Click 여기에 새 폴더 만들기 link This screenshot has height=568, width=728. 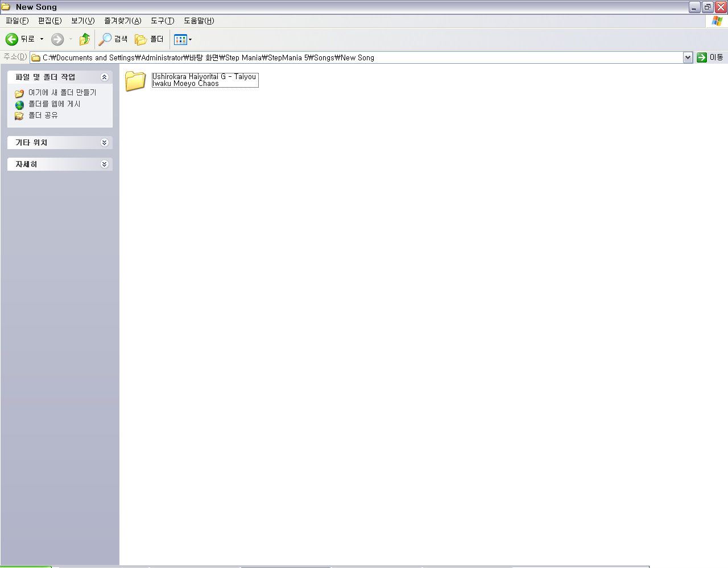pyautogui.click(x=63, y=92)
